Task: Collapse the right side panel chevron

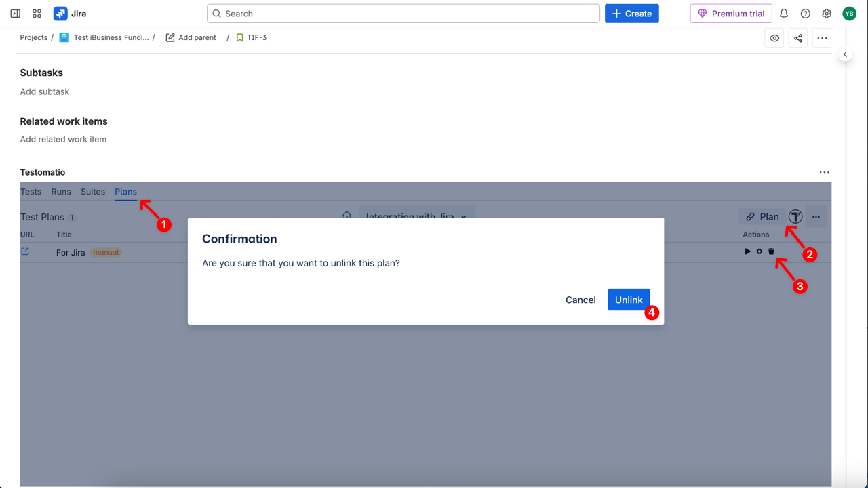Action: point(845,54)
